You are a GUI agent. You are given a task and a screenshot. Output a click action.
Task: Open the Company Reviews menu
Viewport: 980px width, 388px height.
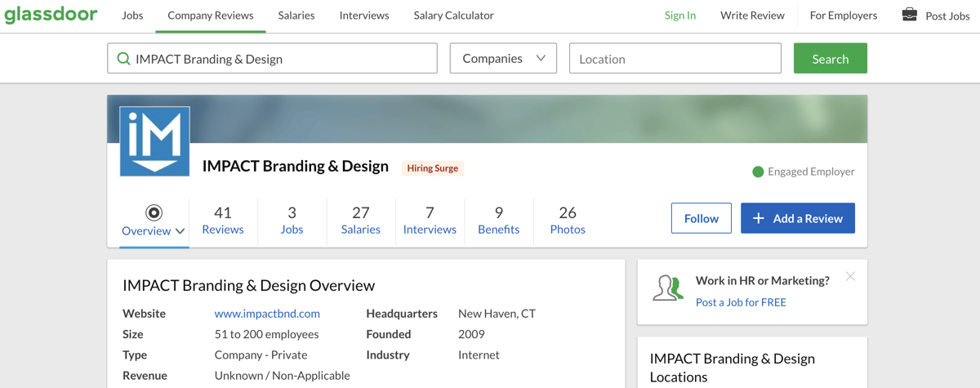(x=211, y=16)
